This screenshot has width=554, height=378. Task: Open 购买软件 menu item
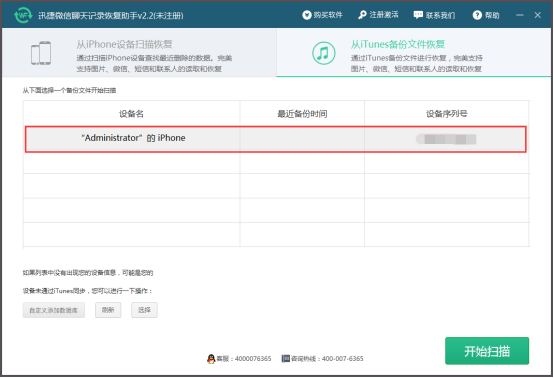coord(323,15)
